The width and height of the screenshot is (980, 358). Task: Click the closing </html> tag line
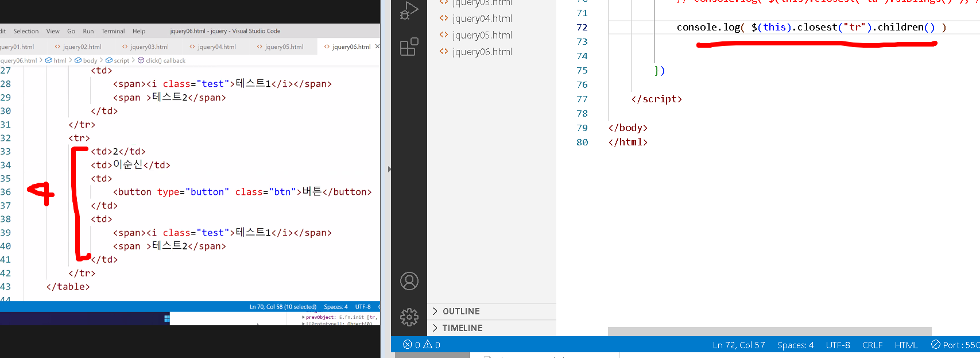(x=627, y=142)
